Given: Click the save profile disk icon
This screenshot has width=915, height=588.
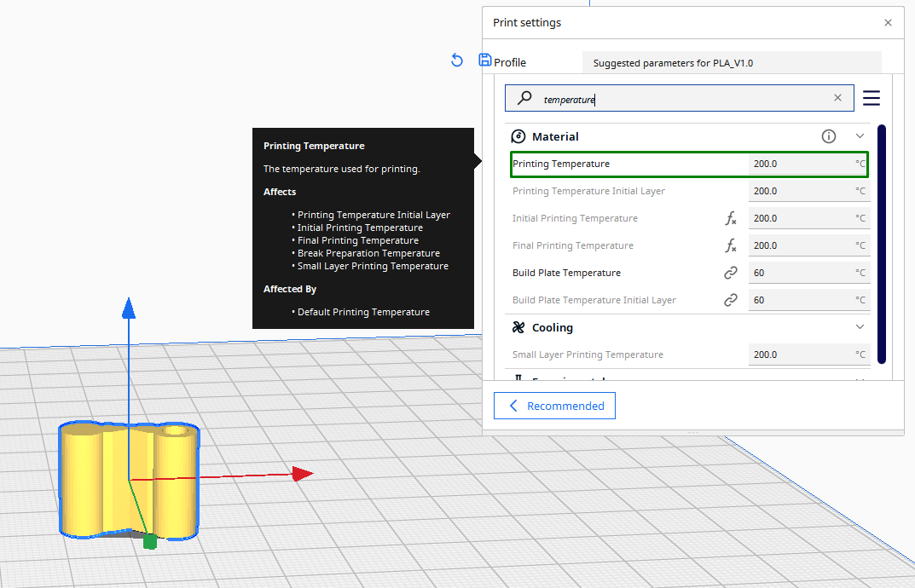Looking at the screenshot, I should point(485,60).
